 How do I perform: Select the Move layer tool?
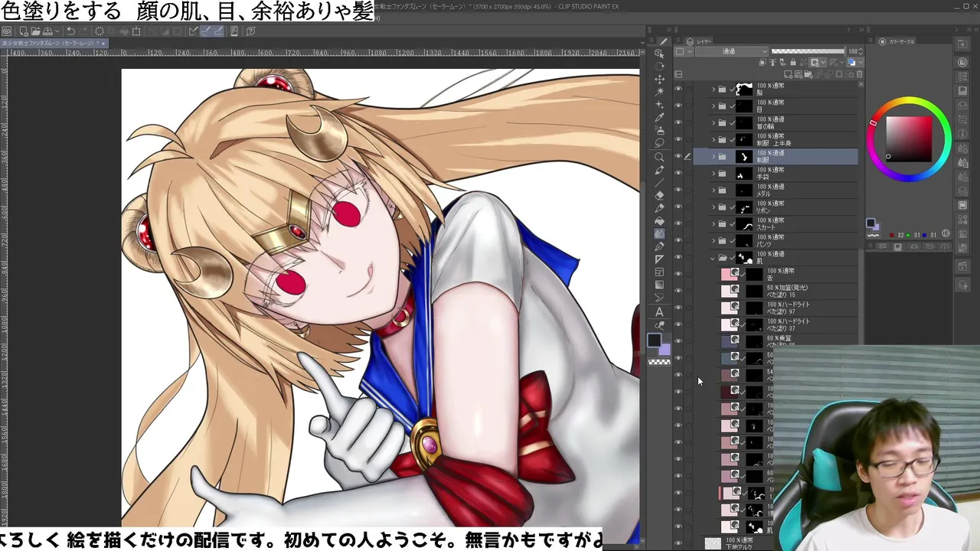coord(659,79)
